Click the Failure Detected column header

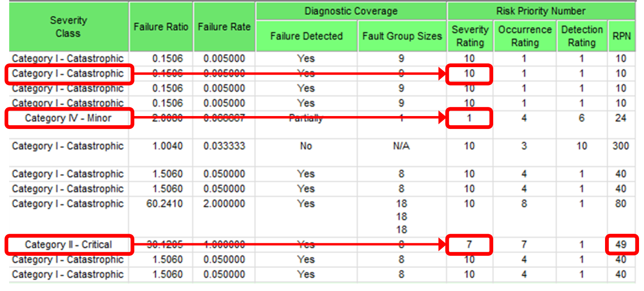coord(306,36)
